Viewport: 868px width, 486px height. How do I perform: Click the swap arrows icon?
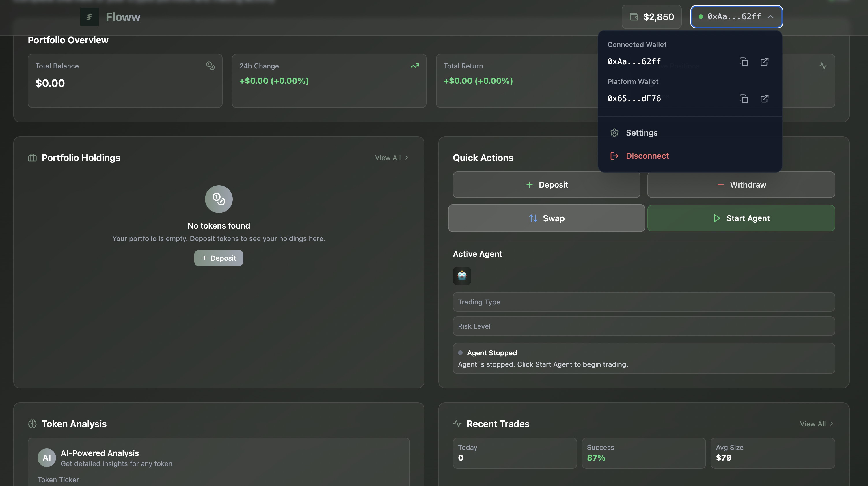coord(533,218)
